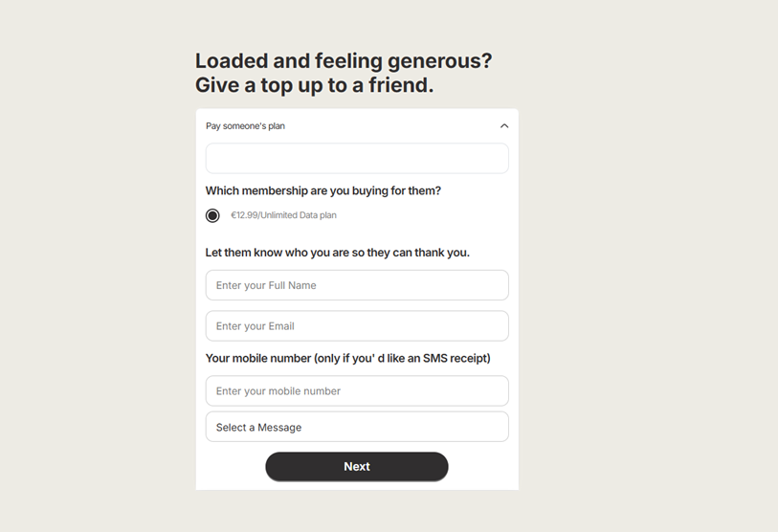Click the right end of the Select a Message box

point(493,428)
